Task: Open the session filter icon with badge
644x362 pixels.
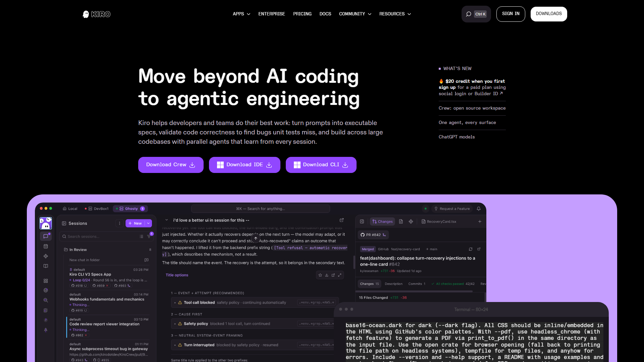Action: [149, 236]
